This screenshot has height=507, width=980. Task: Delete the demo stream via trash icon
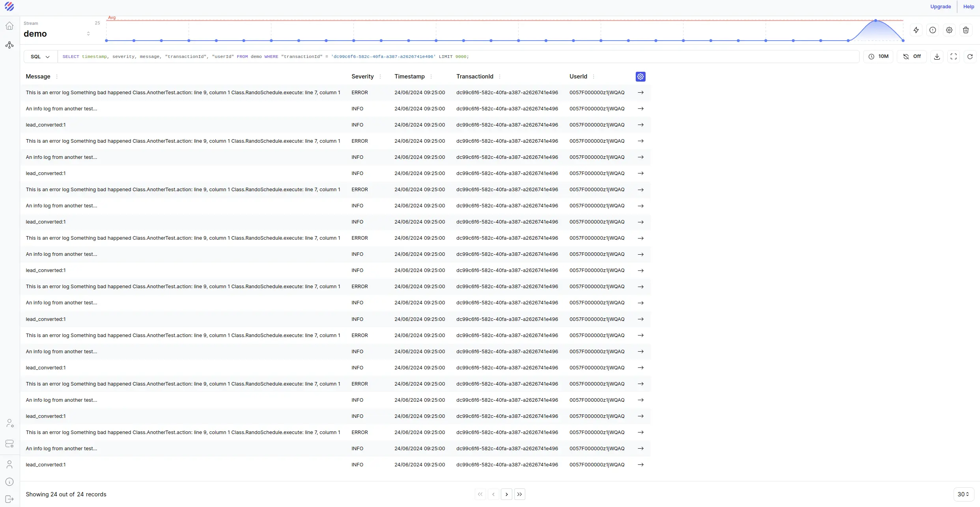pos(966,30)
